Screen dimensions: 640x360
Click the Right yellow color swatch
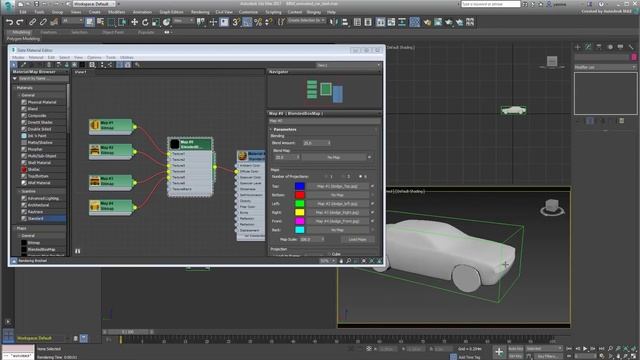pos(300,212)
